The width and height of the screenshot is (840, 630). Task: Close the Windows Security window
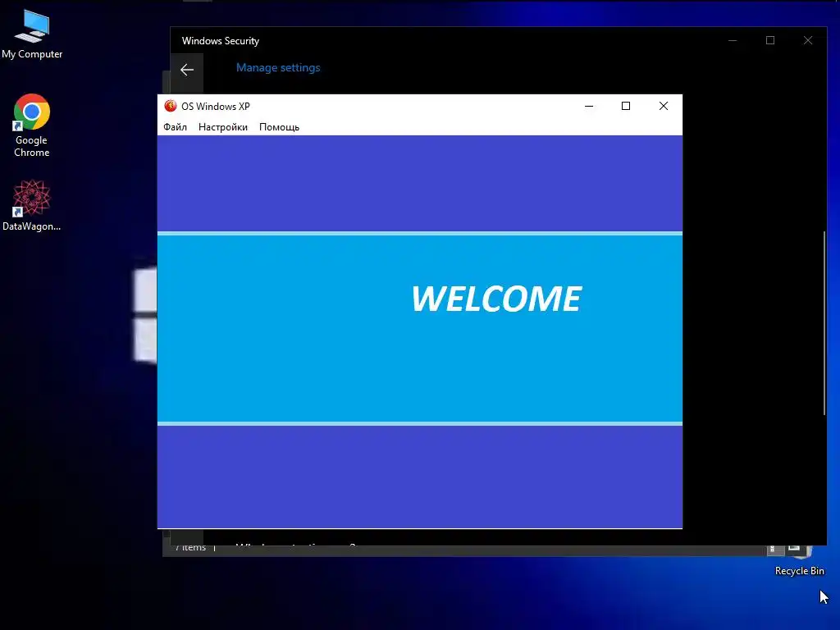pyautogui.click(x=808, y=41)
